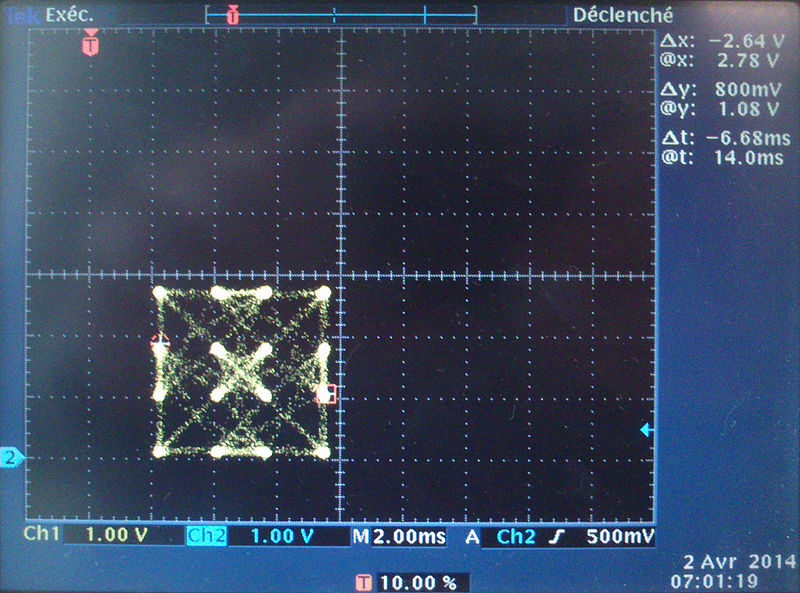Select the channel 2 ground reference marker
Image resolution: width=800 pixels, height=593 pixels.
(12, 458)
